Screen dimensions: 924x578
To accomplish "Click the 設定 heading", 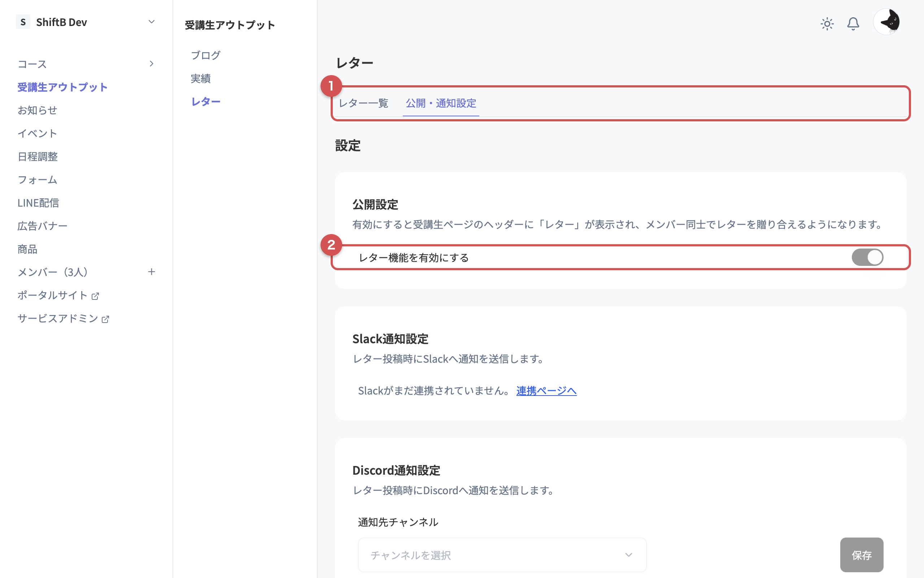I will tap(348, 146).
